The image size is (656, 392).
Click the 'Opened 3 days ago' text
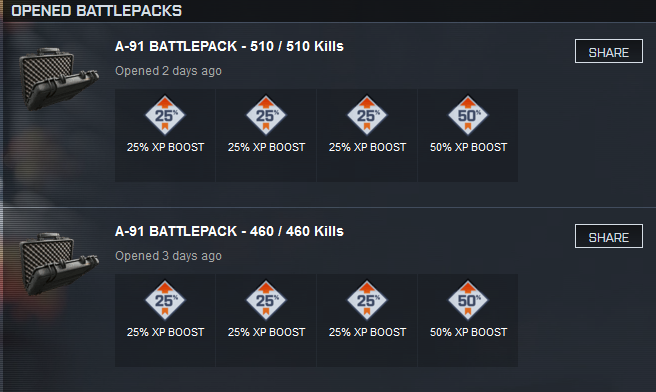(168, 256)
